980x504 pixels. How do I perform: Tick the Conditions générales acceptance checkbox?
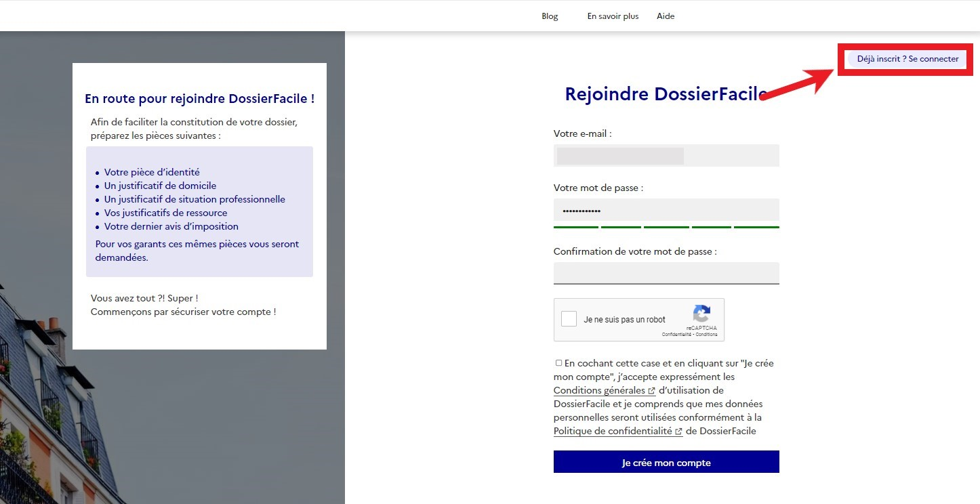[558, 363]
